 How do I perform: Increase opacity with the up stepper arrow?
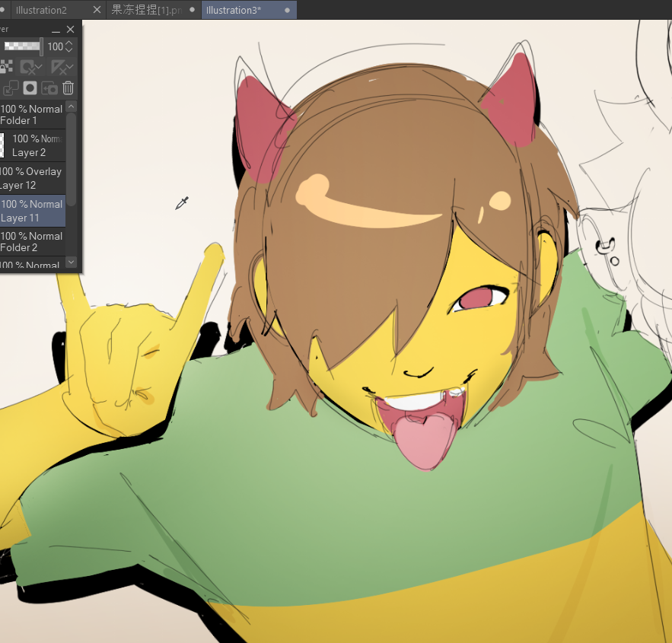tap(69, 43)
